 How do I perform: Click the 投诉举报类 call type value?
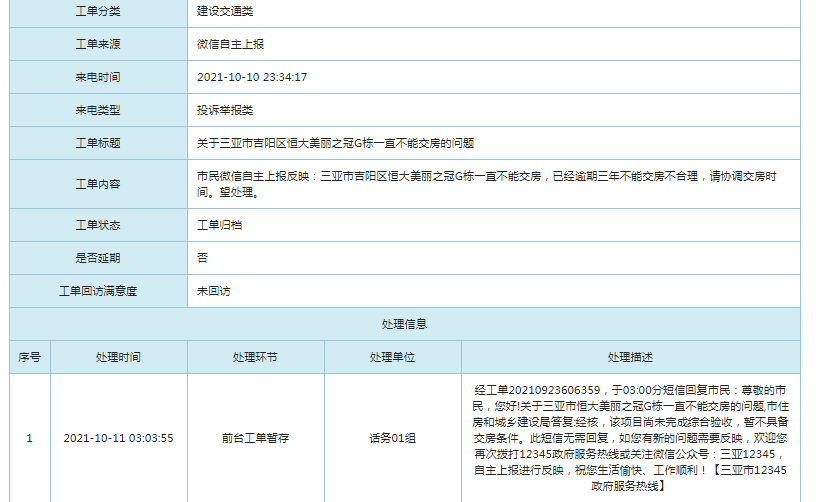(x=225, y=110)
